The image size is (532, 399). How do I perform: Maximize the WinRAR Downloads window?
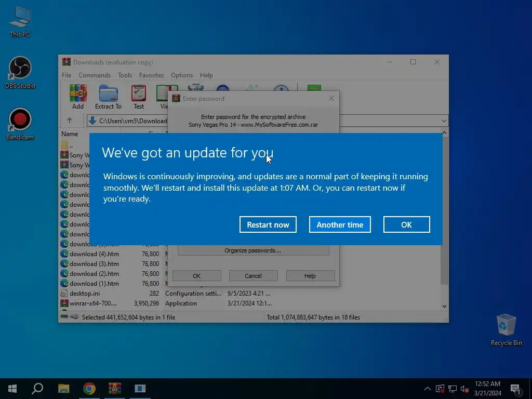pos(413,62)
